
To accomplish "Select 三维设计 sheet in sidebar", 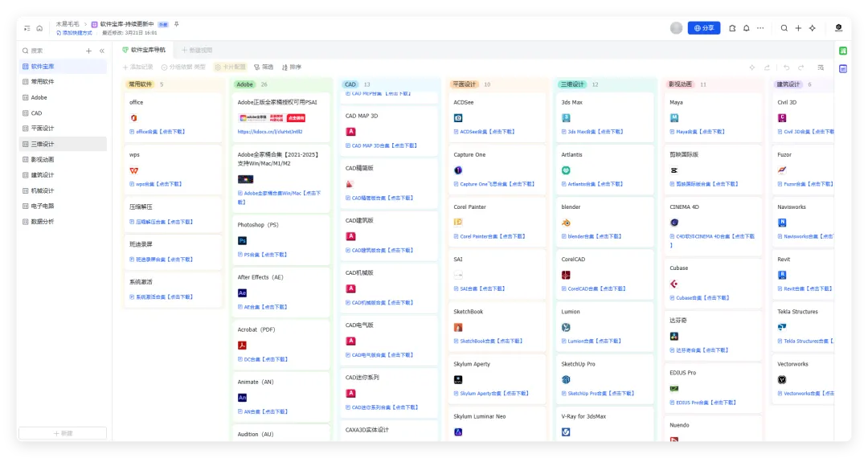I will tap(63, 144).
